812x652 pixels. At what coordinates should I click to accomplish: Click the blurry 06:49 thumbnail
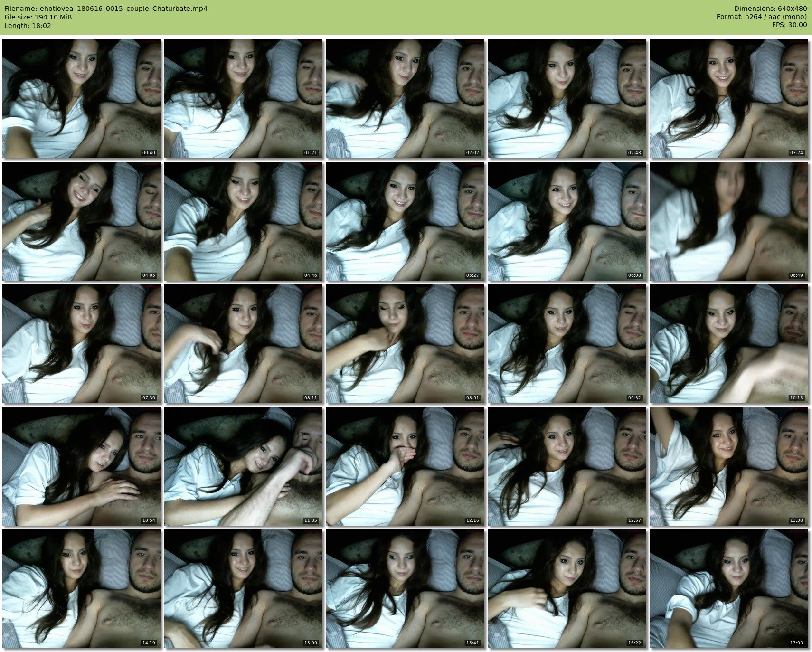click(x=729, y=221)
